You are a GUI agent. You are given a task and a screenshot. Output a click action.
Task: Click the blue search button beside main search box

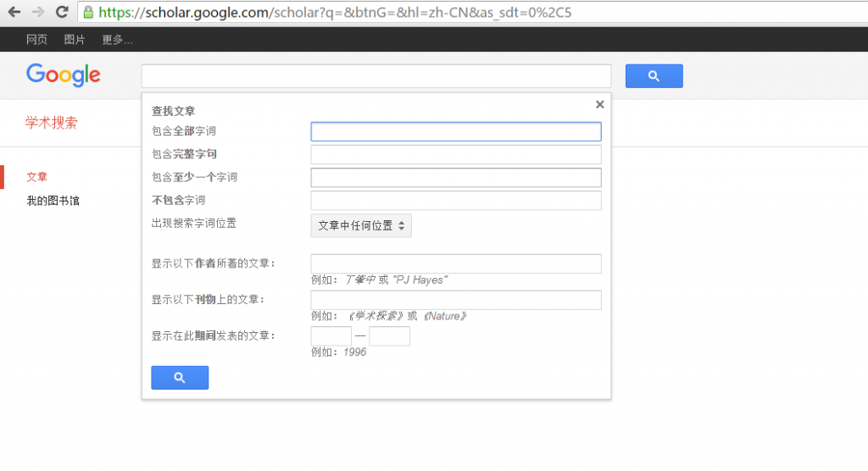point(654,76)
